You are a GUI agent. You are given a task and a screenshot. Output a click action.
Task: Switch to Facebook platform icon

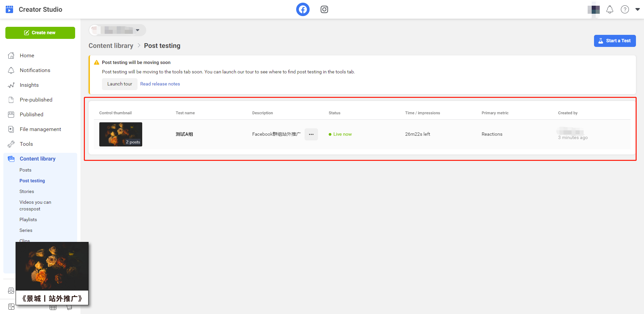(303, 9)
